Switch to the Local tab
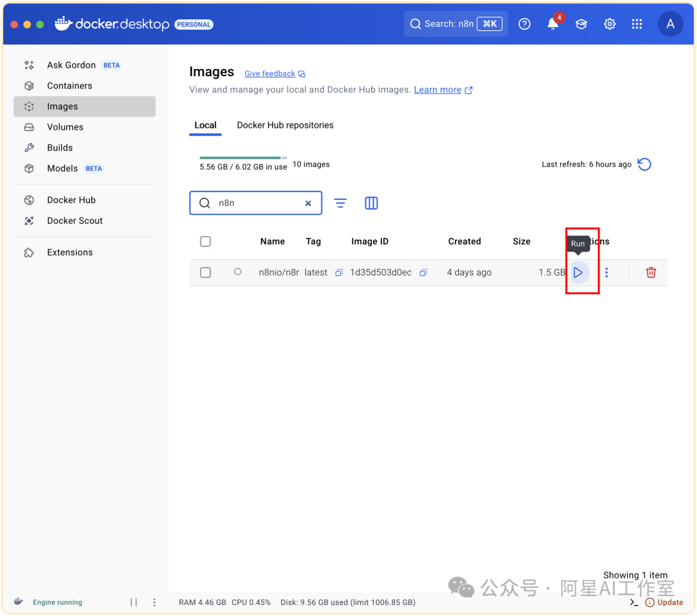Image resolution: width=697 pixels, height=616 pixels. tap(205, 125)
